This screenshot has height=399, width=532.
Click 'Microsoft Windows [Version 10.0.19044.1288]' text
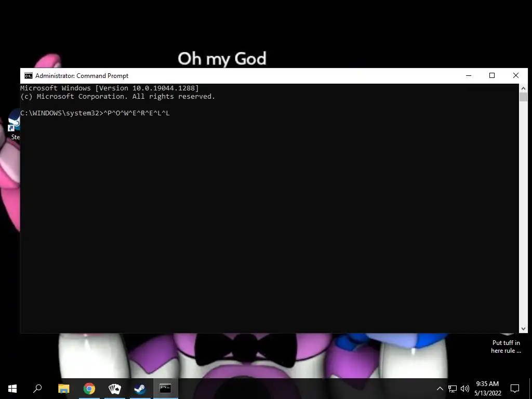110,88
